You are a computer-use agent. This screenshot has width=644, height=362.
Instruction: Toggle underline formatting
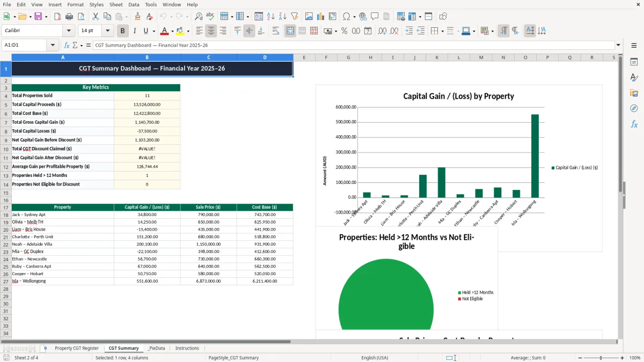tap(145, 31)
